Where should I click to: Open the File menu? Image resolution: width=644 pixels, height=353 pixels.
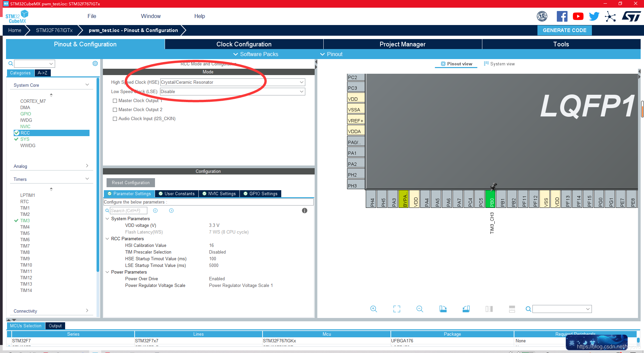pyautogui.click(x=92, y=16)
